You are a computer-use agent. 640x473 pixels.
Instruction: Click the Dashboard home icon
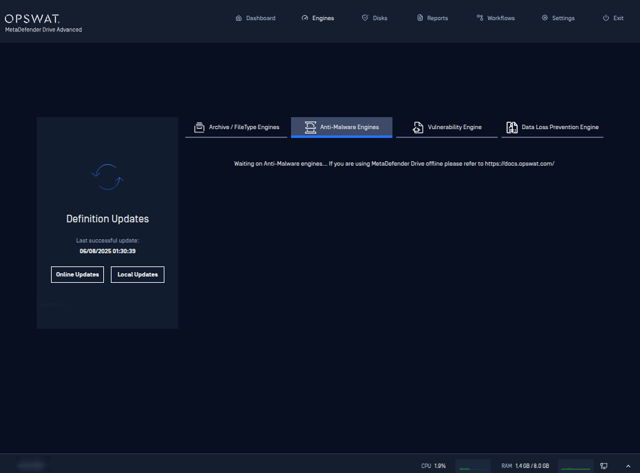tap(239, 18)
